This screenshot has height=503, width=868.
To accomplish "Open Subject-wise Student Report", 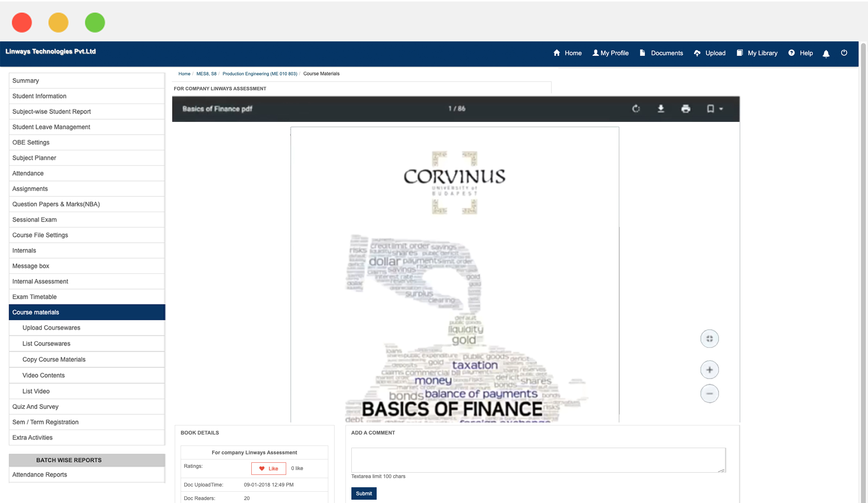I will 87,111.
